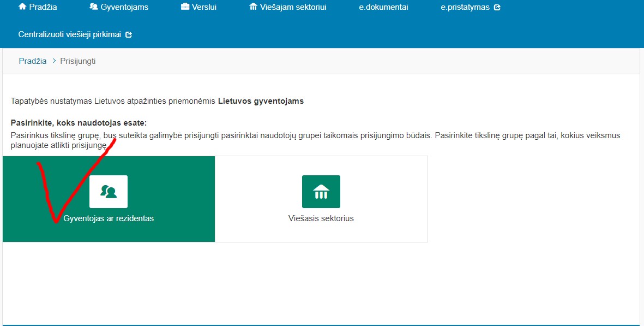Select the people icon in the resident tile
This screenshot has width=644, height=326.
coord(109,192)
